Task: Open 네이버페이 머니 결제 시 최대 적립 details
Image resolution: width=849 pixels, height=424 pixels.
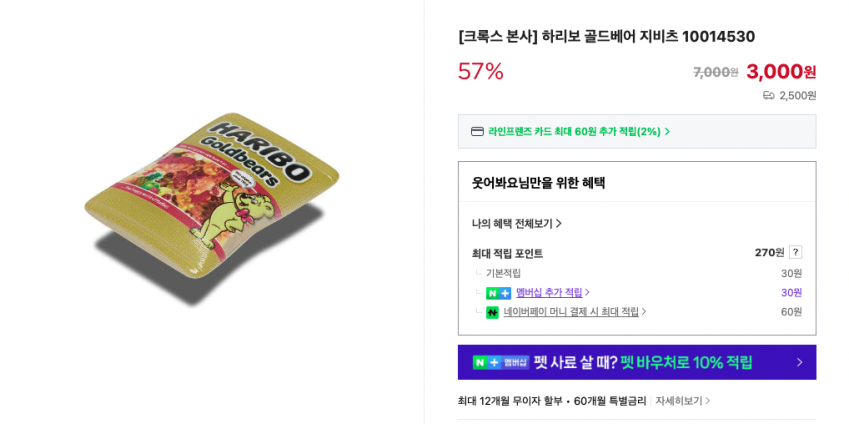Action: coord(574,312)
